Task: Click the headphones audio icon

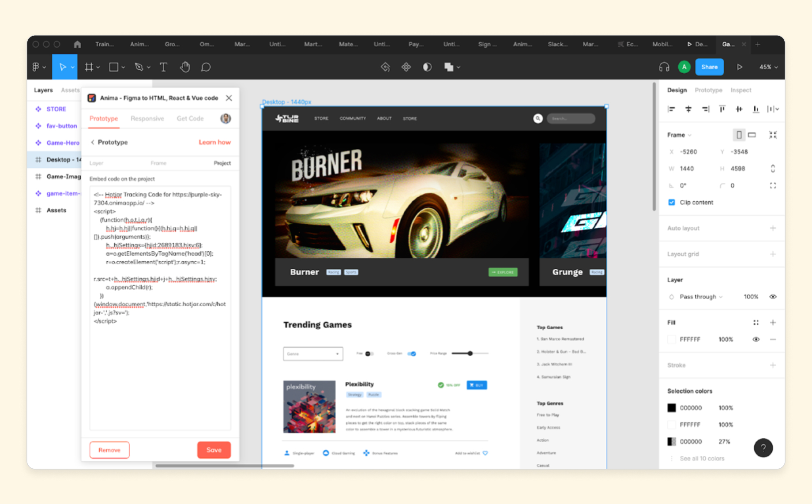Action: [x=664, y=67]
